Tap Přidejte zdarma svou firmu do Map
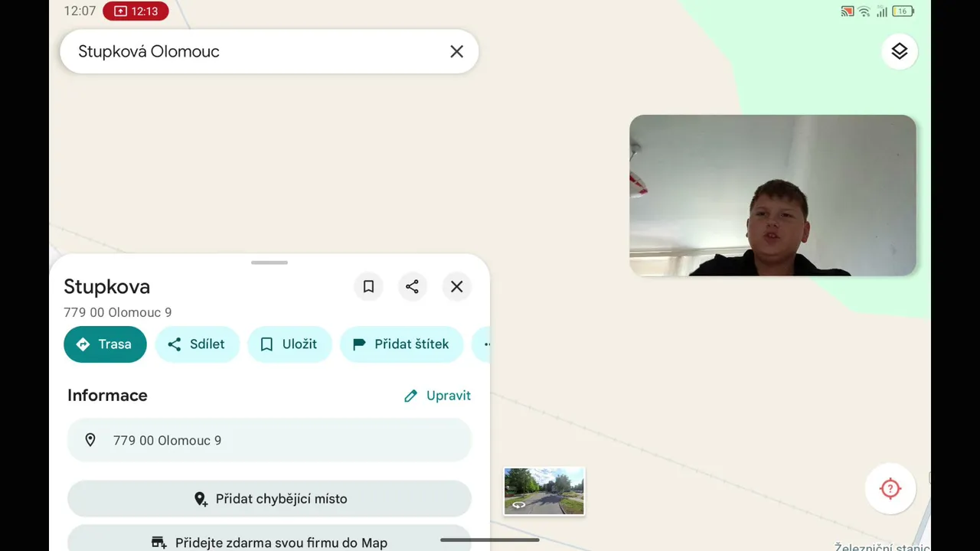 click(269, 539)
